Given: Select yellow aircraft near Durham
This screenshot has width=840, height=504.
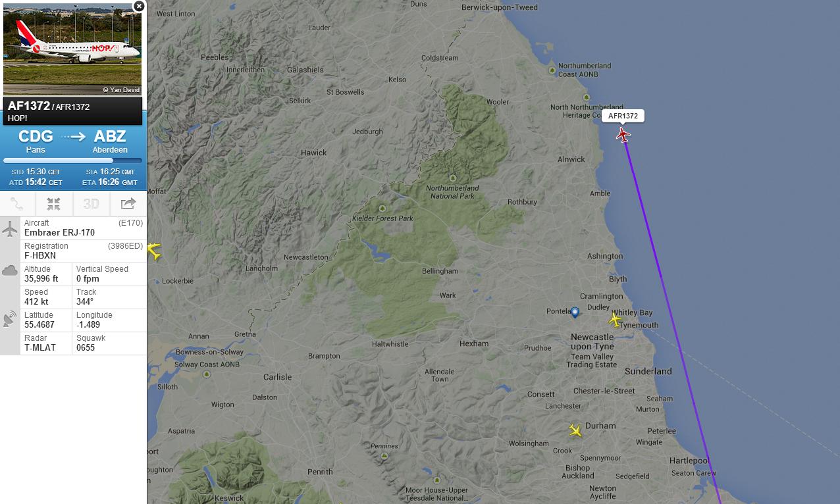Looking at the screenshot, I should [575, 431].
